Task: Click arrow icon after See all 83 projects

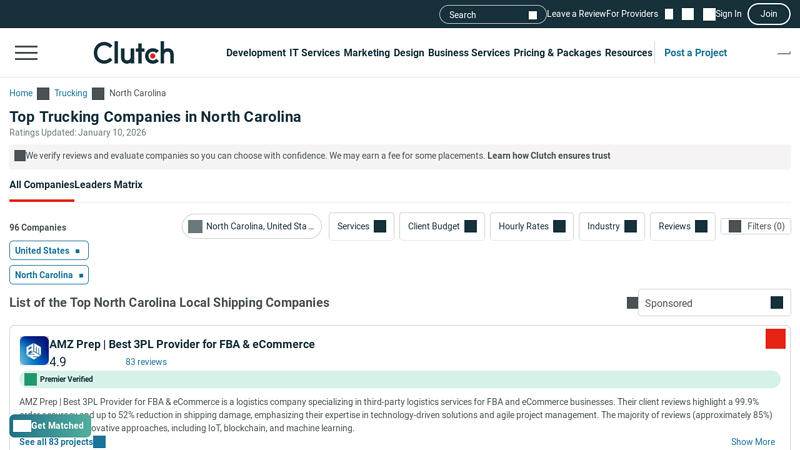Action: 99,442
